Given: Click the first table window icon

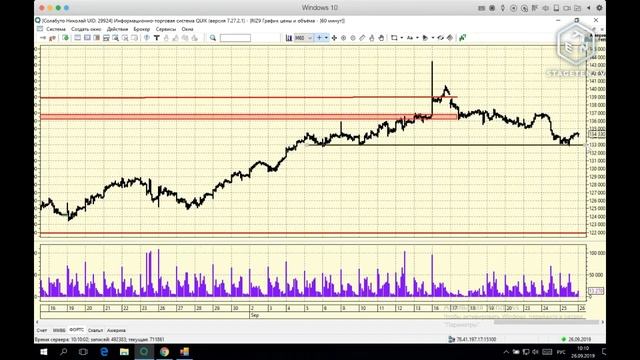Looking at the screenshot, I should tap(78, 38).
